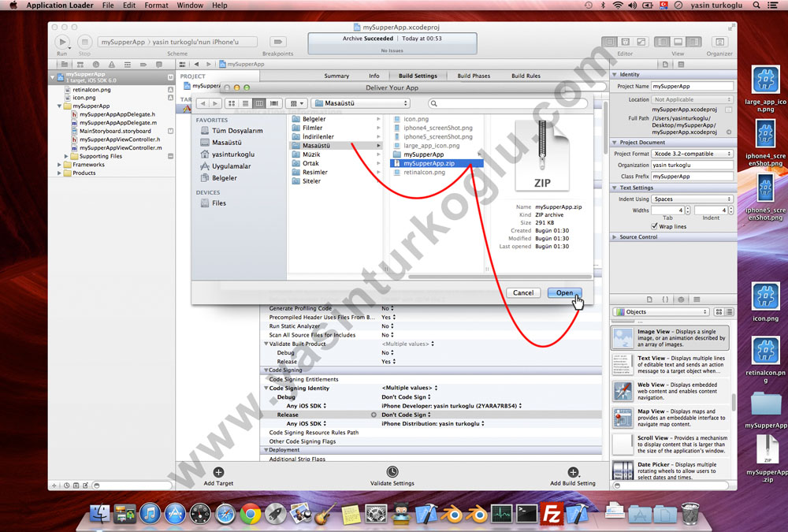Select the Standard editor icon
The width and height of the screenshot is (788, 532).
[610, 42]
